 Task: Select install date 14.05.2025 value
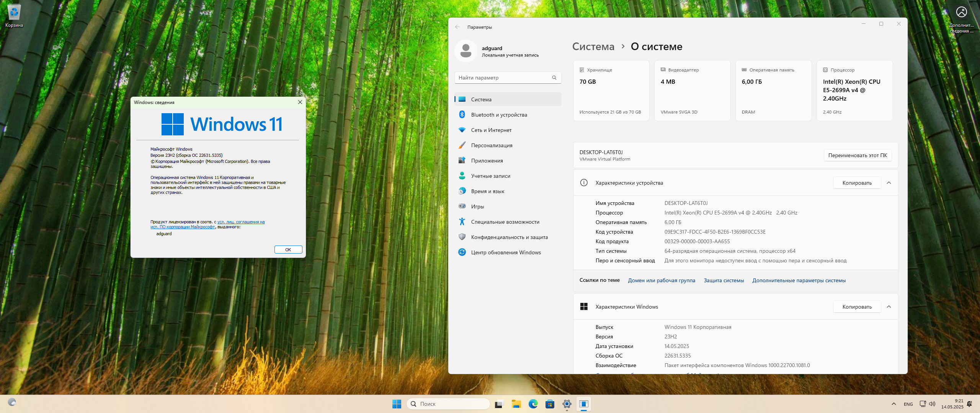pyautogui.click(x=676, y=346)
